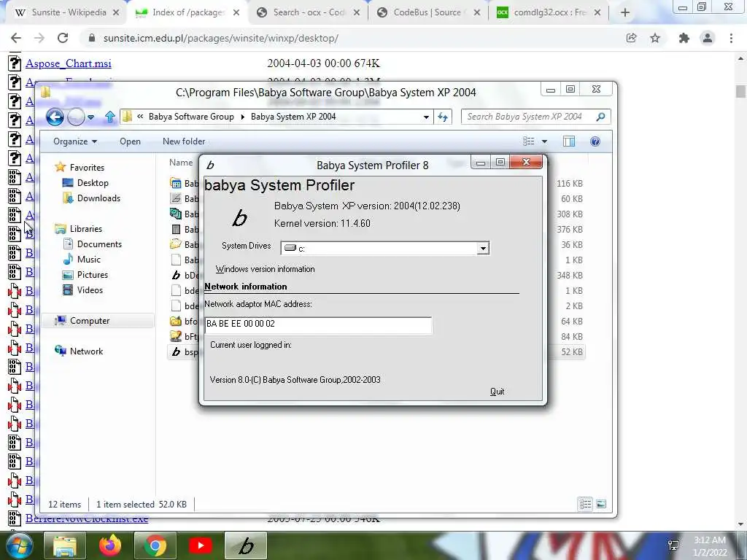Select the bDe file with the b icon
This screenshot has height=560, width=747.
pos(176,275)
